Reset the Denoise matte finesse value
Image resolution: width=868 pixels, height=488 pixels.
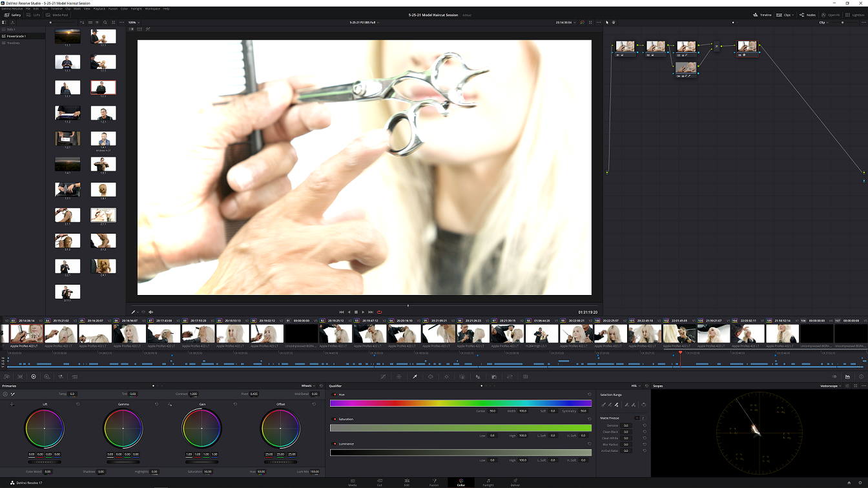coord(645,425)
